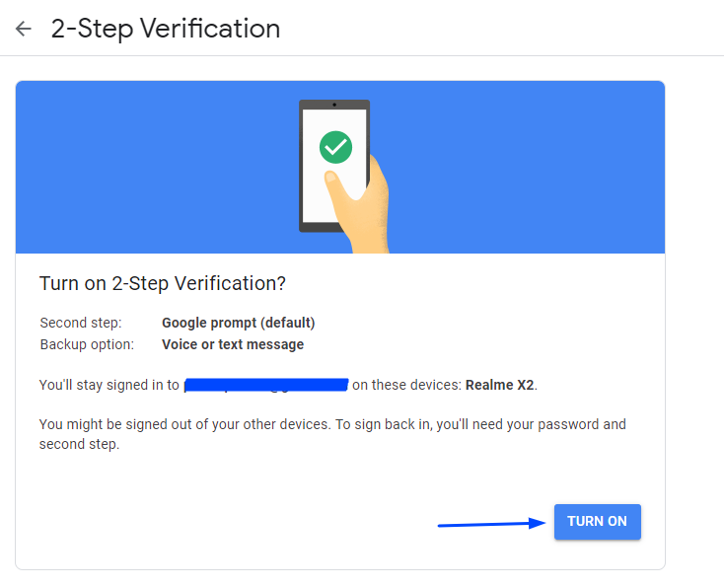Click the blue annotation arrow
Screen dimensions: 724x588
(491, 523)
